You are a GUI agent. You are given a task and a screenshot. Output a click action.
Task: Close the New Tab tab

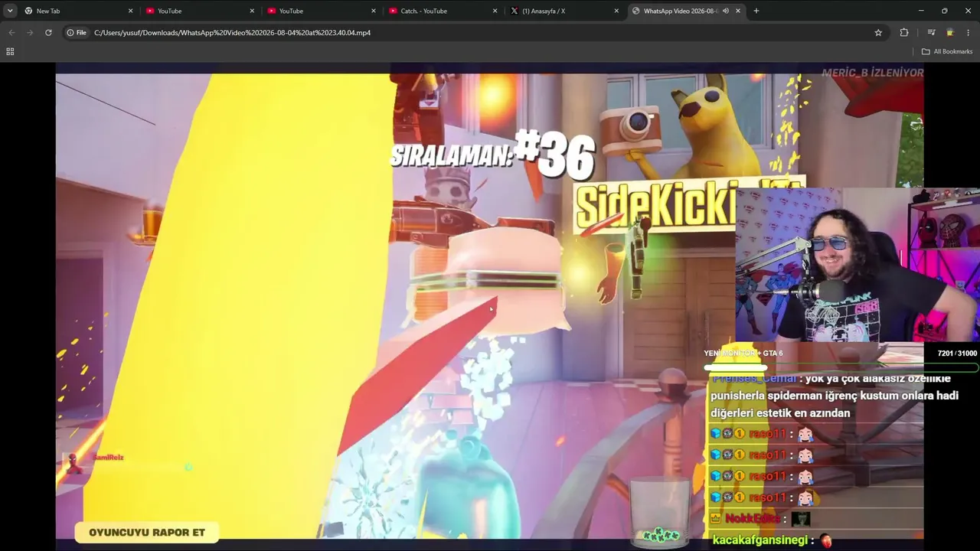coord(130,11)
